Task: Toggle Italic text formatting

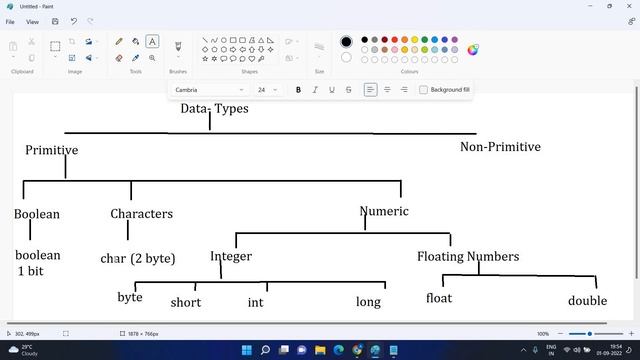Action: [x=315, y=90]
